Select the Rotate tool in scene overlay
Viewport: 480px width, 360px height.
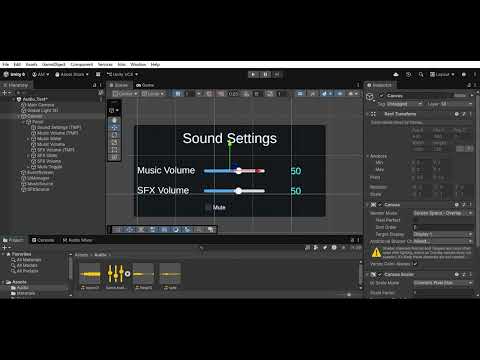point(114,135)
